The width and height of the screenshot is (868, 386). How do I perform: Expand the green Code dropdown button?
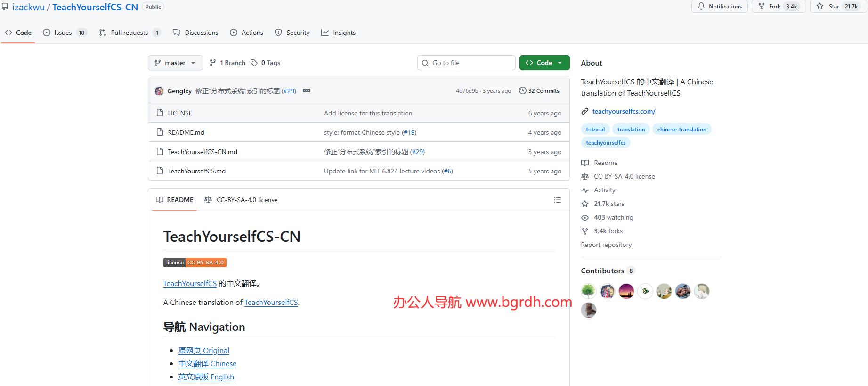click(x=544, y=63)
